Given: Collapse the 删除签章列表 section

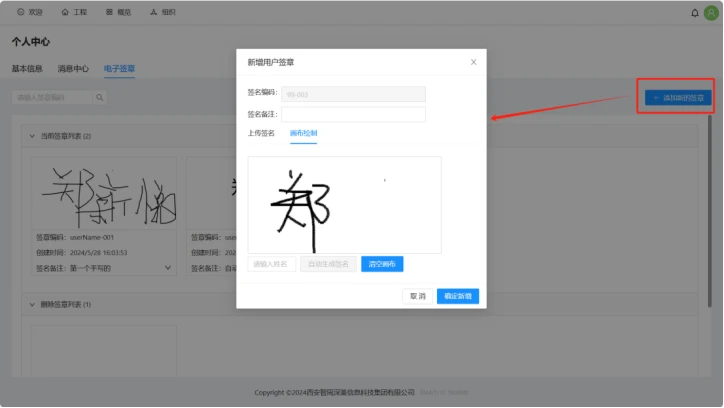Looking at the screenshot, I should [32, 305].
